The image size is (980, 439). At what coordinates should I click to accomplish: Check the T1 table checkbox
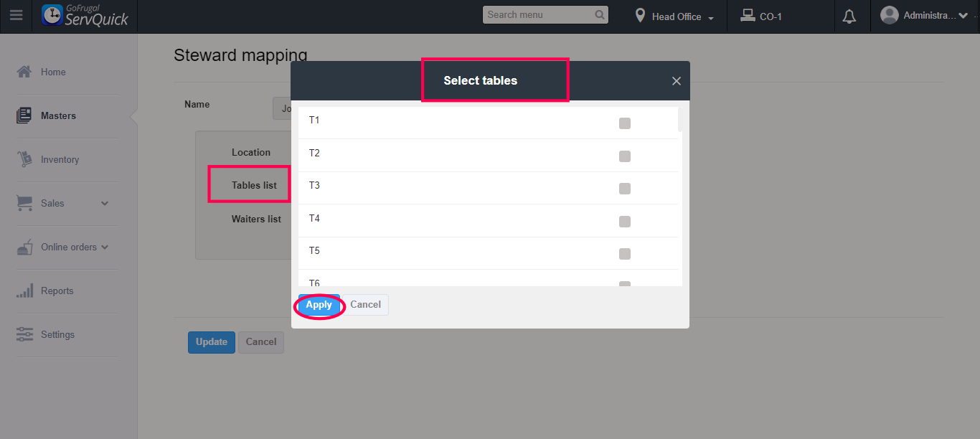pos(624,123)
